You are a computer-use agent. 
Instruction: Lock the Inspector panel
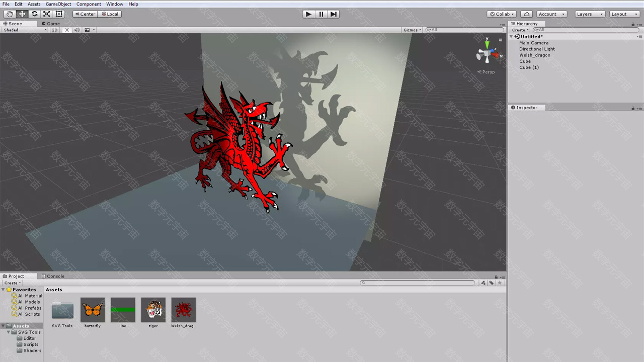click(x=633, y=108)
